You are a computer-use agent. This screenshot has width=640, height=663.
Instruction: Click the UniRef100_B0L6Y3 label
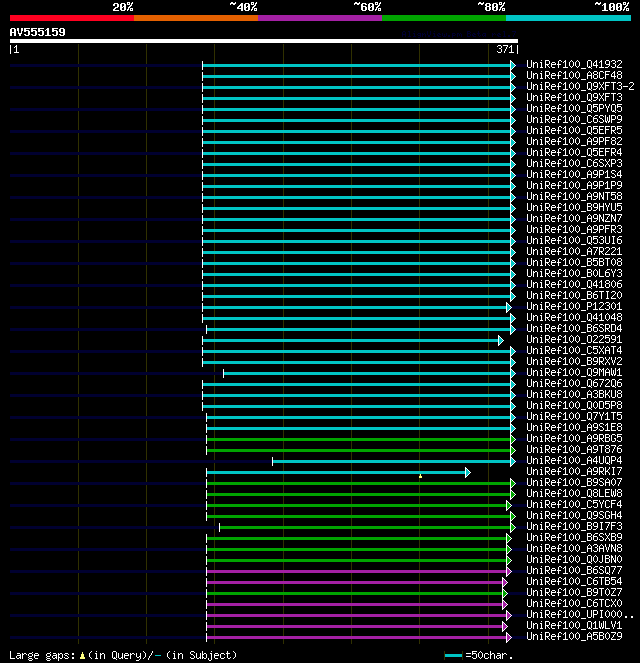tap(574, 273)
